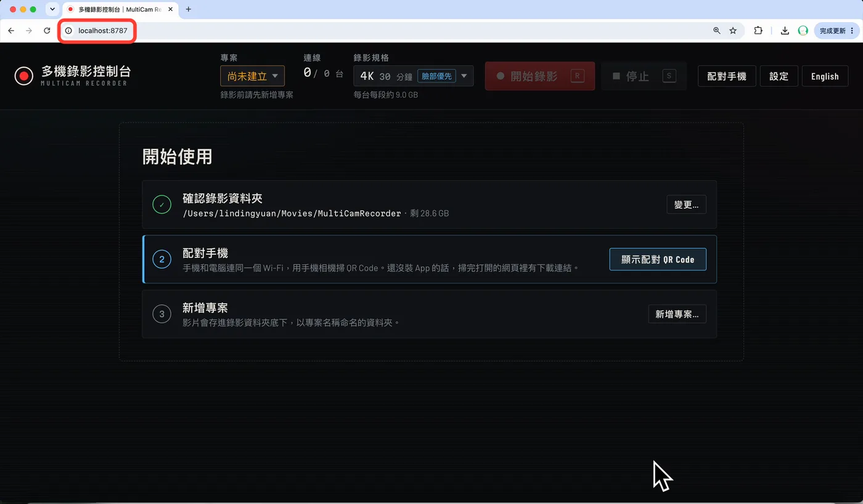This screenshot has width=863, height=504.
Task: Click the folder path /Users/lindingyuan/Movies/MultiCamRecorder
Action: tap(292, 214)
